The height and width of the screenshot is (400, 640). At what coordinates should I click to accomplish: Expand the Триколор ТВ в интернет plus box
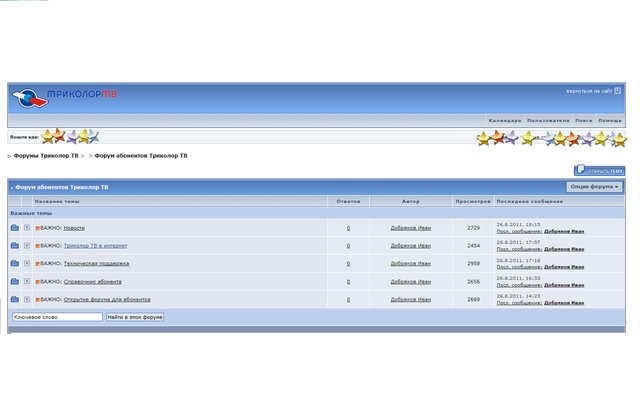point(27,245)
